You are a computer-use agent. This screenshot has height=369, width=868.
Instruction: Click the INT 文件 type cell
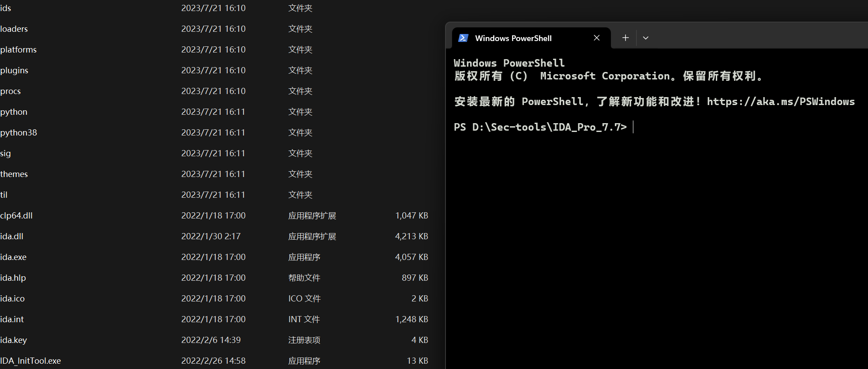[x=304, y=319]
